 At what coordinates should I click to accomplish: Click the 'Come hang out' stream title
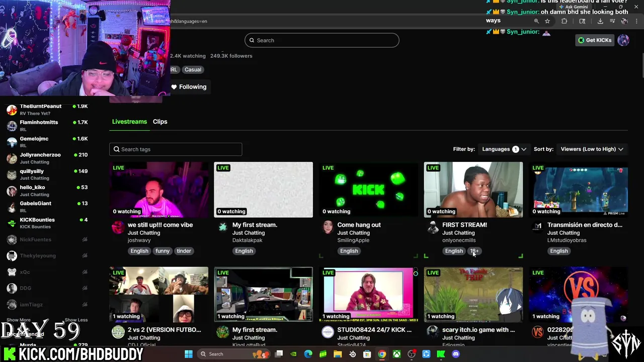click(x=359, y=225)
